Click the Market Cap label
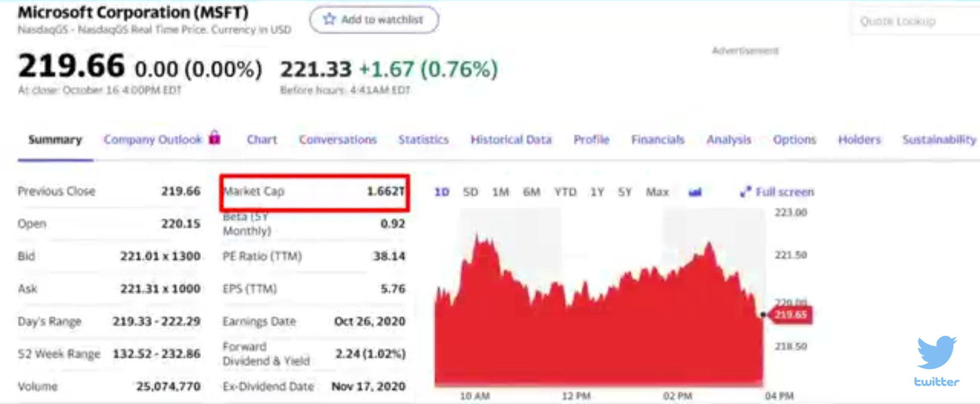980x404 pixels. (x=254, y=191)
